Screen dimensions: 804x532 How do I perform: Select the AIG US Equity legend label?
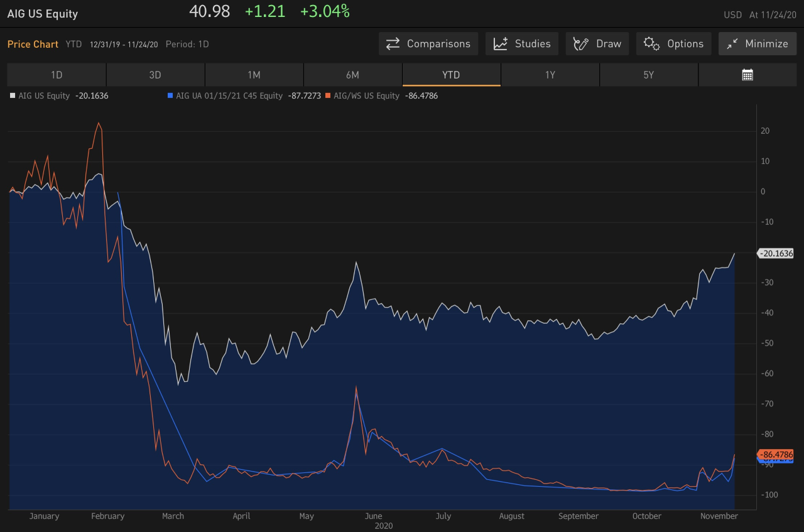44,96
